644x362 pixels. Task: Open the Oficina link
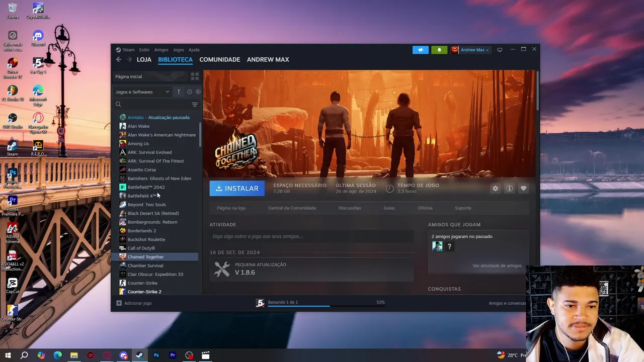(425, 208)
